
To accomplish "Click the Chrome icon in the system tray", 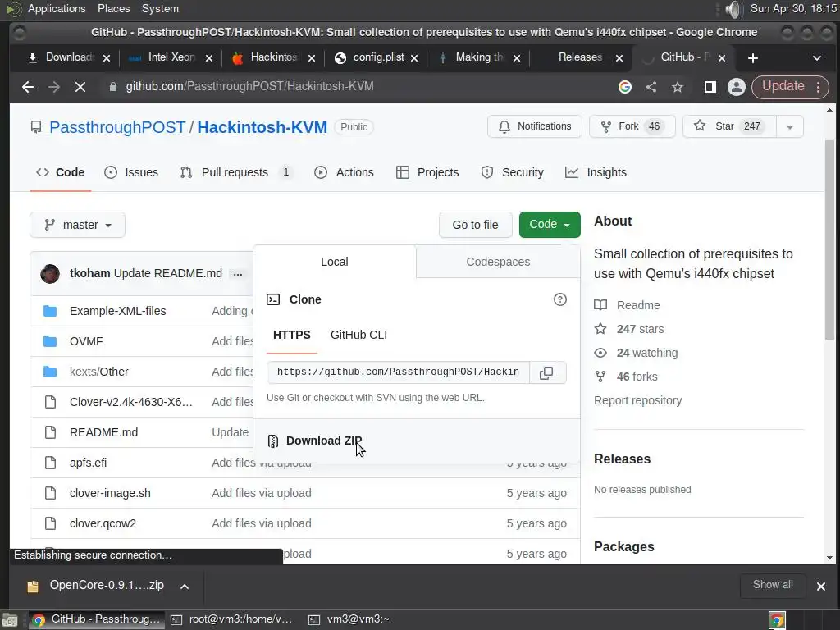I will click(x=777, y=620).
